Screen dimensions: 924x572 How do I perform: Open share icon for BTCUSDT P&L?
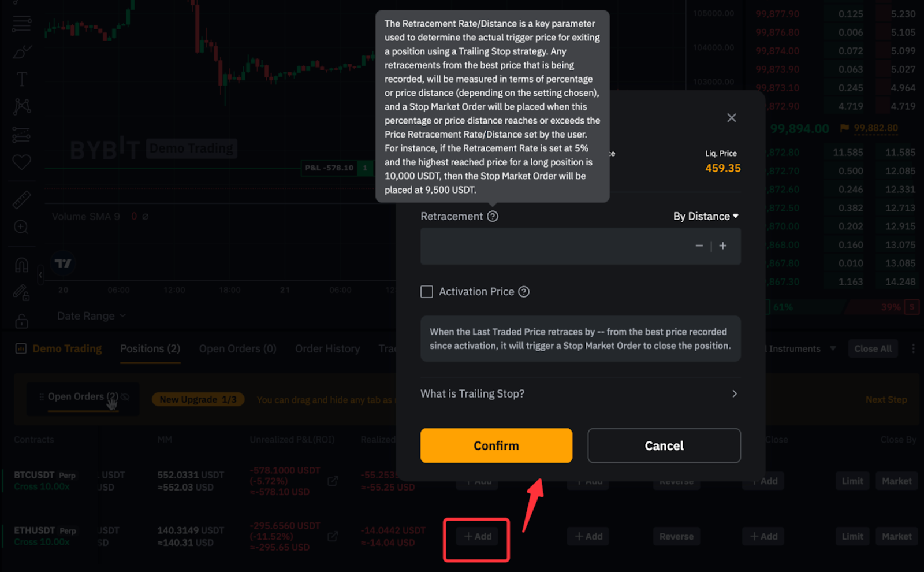click(333, 481)
